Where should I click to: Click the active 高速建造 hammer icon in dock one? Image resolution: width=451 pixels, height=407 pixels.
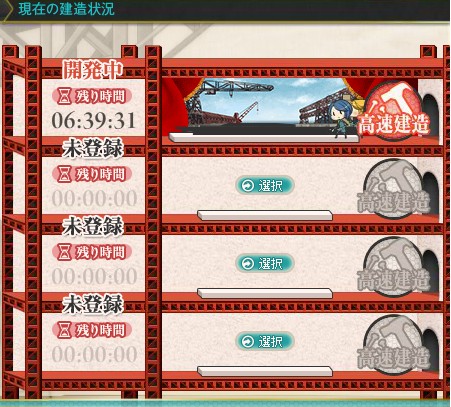point(393,110)
